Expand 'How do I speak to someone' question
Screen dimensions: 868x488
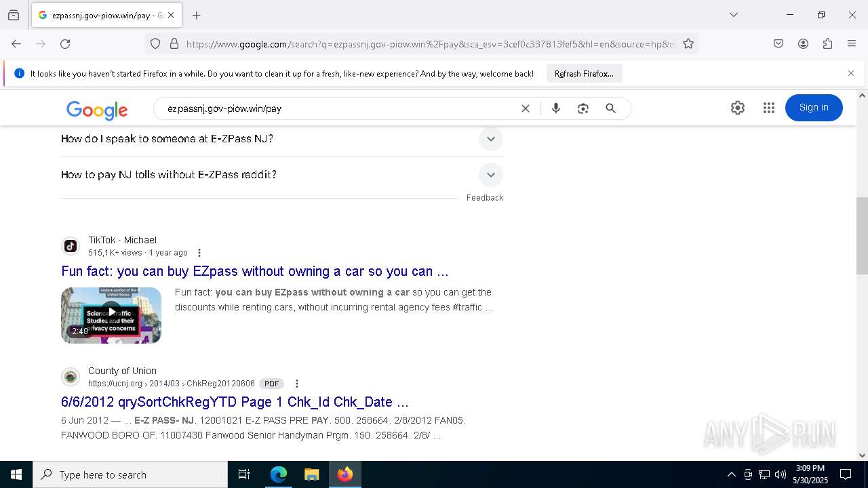coord(282,139)
